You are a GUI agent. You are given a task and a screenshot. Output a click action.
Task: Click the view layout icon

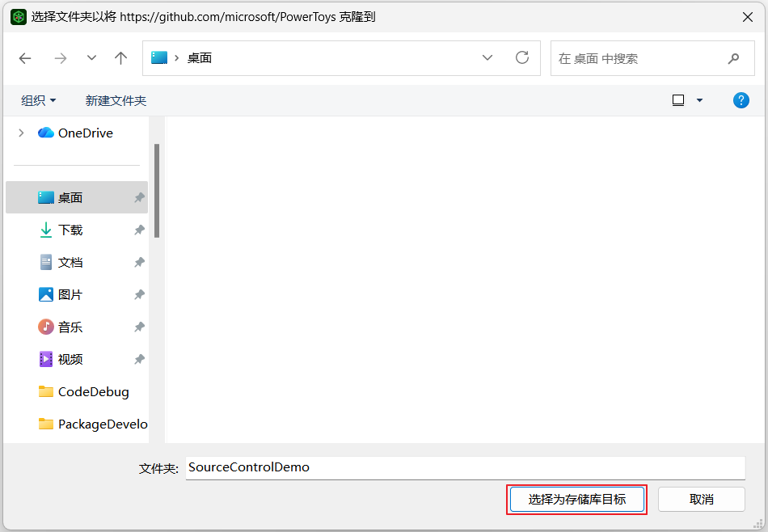click(x=678, y=100)
